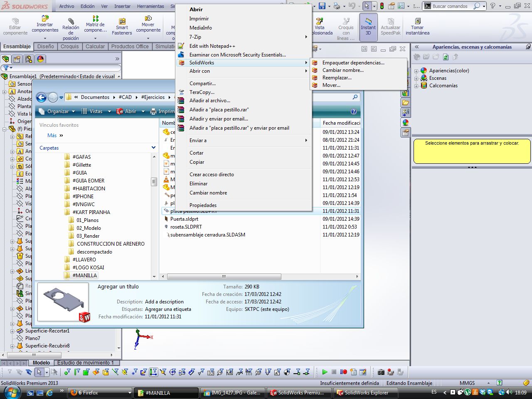Click the Insertar componentes tool
This screenshot has width=532, height=399.
pos(45,24)
